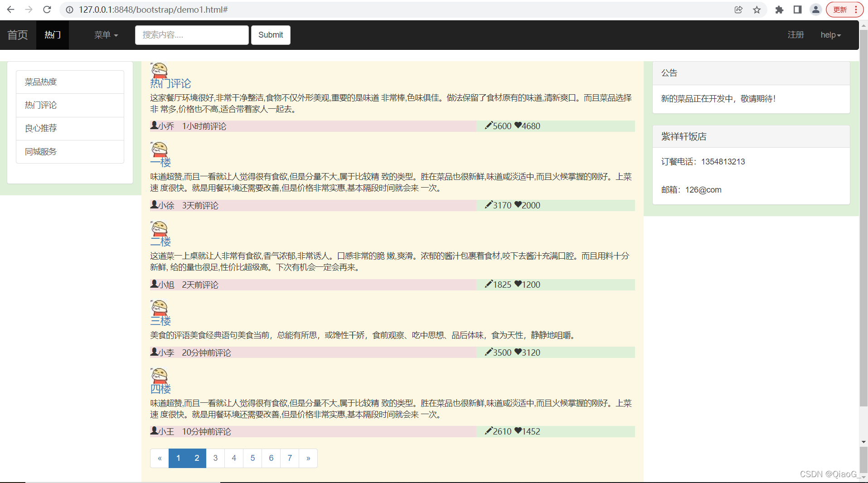Image resolution: width=868 pixels, height=483 pixels.
Task: Click user icon beside 小李
Action: [154, 352]
